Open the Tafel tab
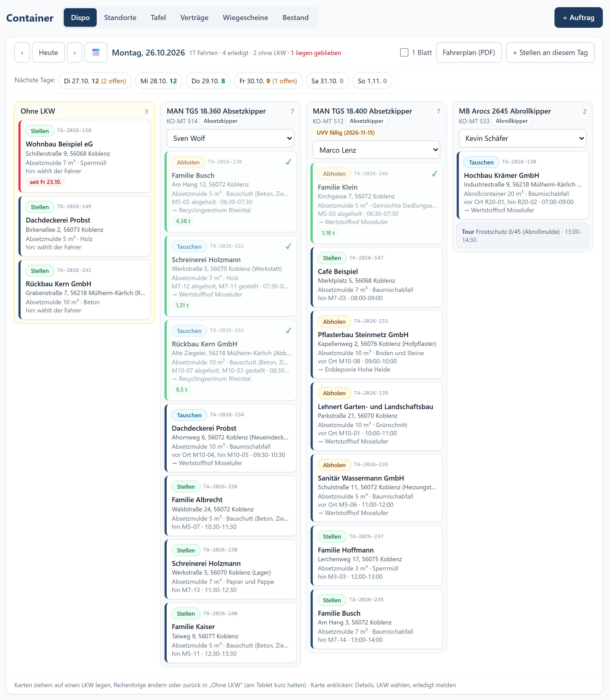609x700 pixels. point(158,18)
